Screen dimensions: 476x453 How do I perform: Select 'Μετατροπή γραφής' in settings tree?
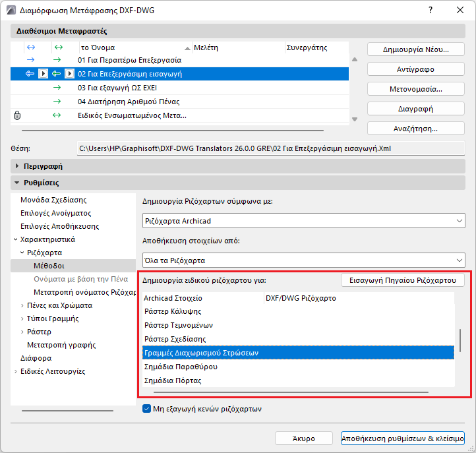(61, 345)
